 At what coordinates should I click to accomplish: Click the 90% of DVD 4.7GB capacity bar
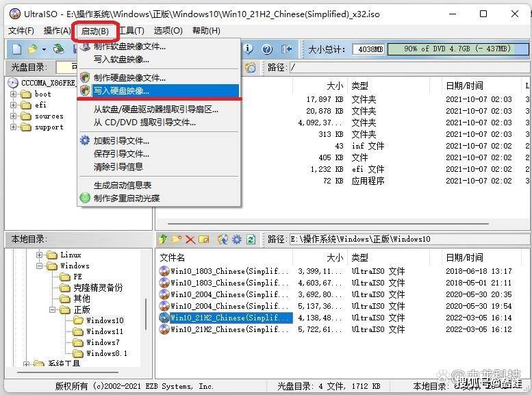458,49
